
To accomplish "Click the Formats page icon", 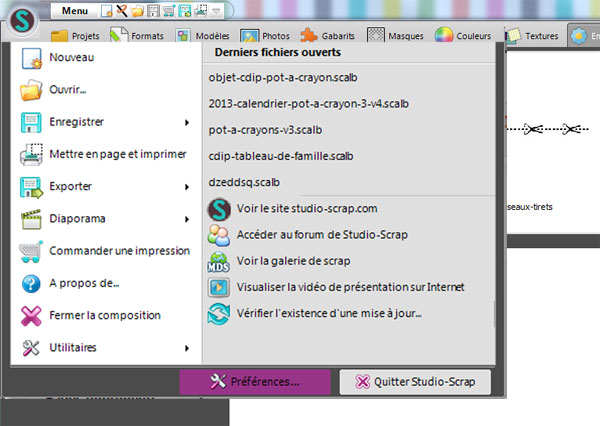I will [x=119, y=35].
